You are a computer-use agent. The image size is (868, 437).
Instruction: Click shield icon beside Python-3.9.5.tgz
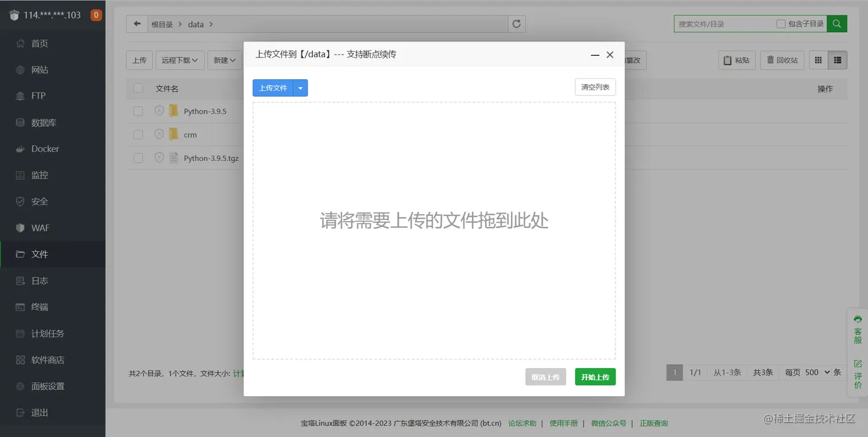coord(159,158)
